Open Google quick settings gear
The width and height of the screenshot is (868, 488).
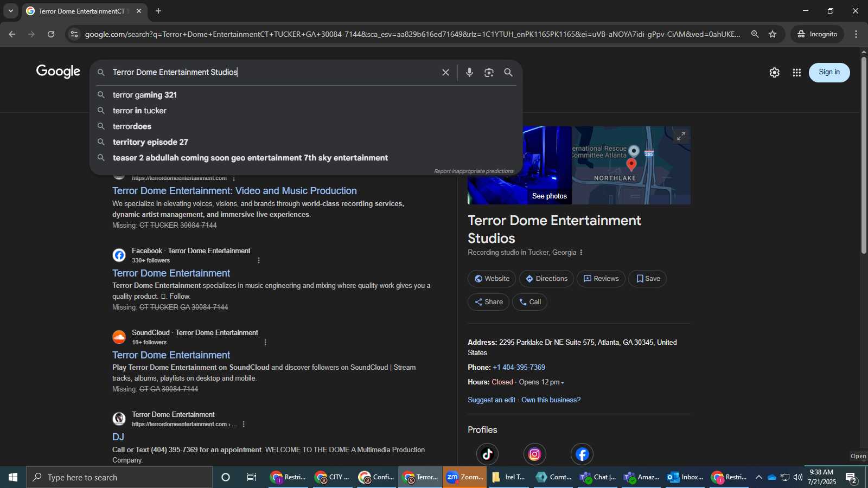(x=774, y=72)
